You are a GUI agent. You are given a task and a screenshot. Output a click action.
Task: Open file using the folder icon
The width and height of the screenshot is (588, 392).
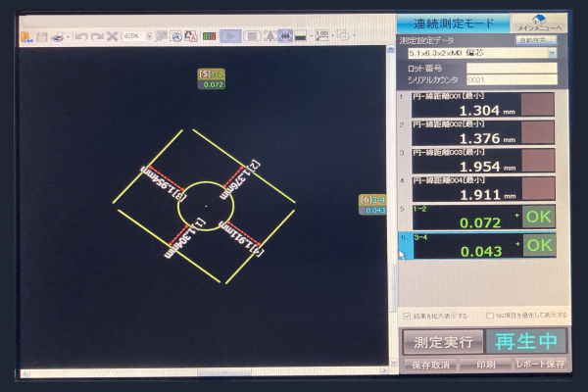pyautogui.click(x=26, y=37)
